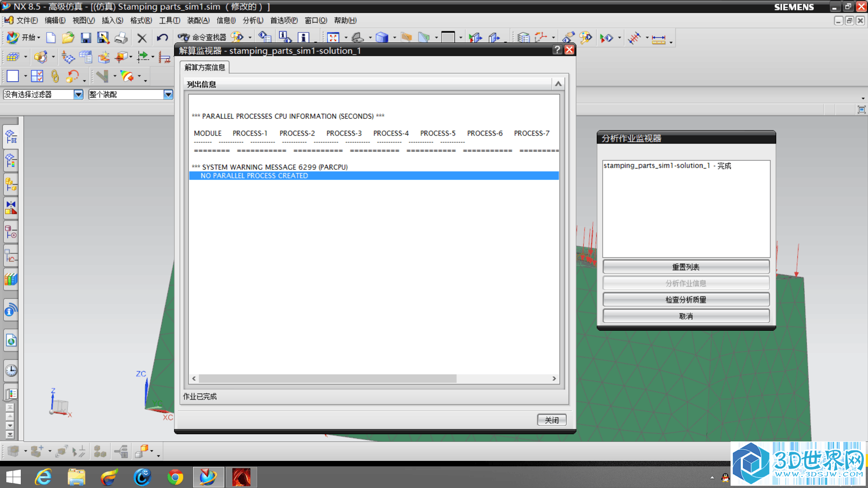The width and height of the screenshot is (868, 488).
Task: Open the View menu
Action: point(84,20)
